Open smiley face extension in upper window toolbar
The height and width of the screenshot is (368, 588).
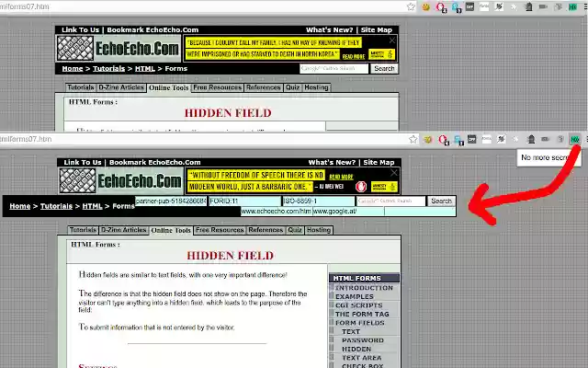coord(425,6)
